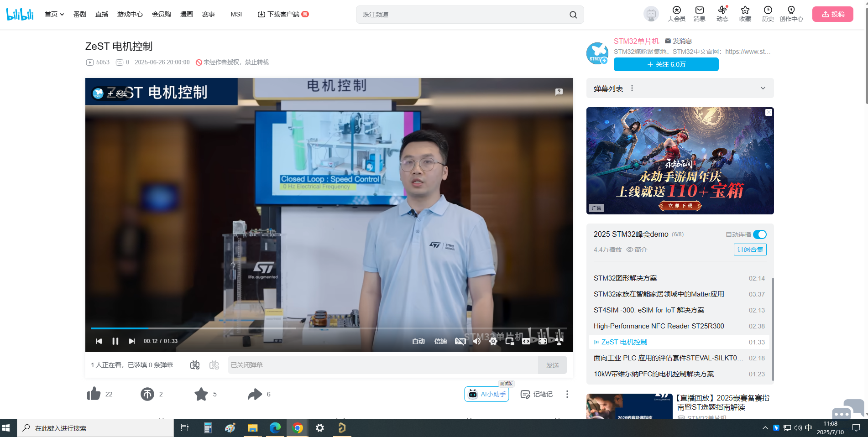Follow STM32单片机 with the 关注 button
This screenshot has width=868, height=437.
666,64
